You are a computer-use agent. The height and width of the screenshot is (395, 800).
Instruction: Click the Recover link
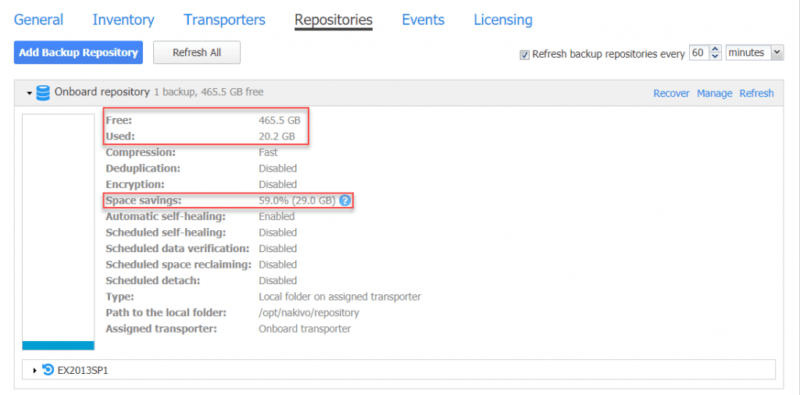click(x=671, y=93)
